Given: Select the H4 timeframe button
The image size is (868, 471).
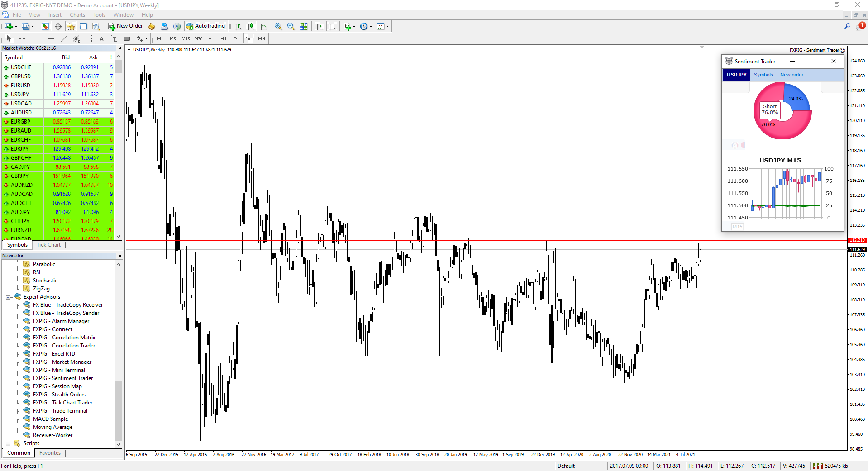Looking at the screenshot, I should pos(223,38).
